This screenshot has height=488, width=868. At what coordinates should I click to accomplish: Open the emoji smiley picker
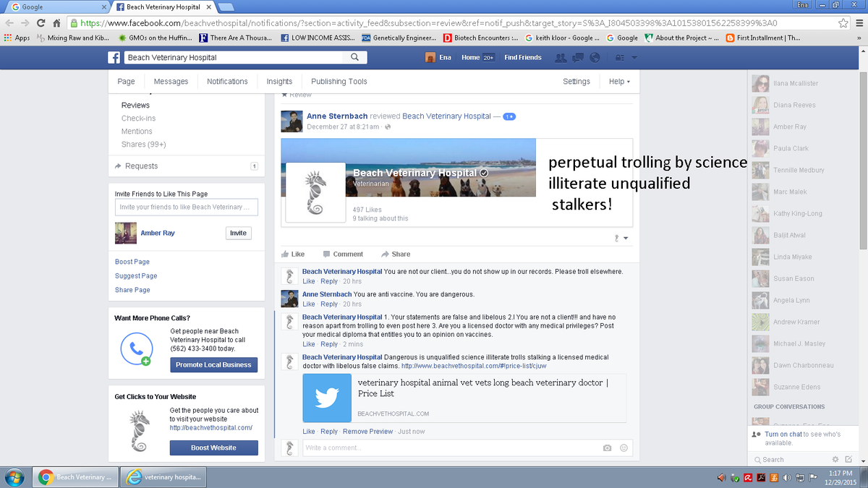click(624, 448)
